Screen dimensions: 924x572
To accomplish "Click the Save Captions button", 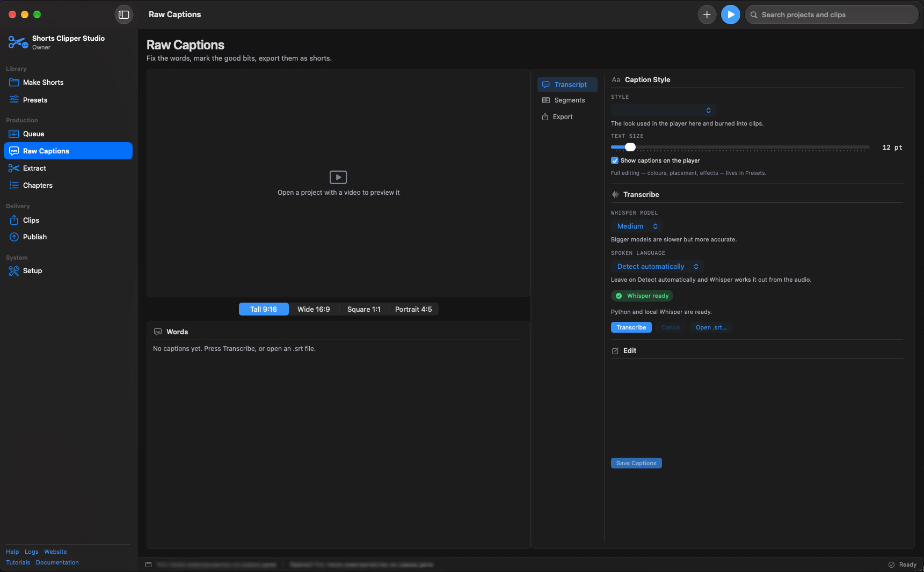I will tap(636, 463).
